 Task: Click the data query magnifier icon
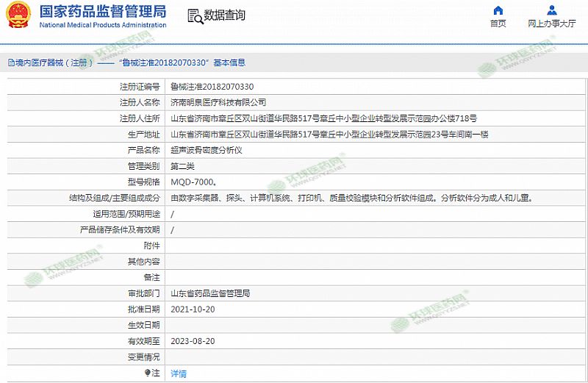tap(194, 16)
